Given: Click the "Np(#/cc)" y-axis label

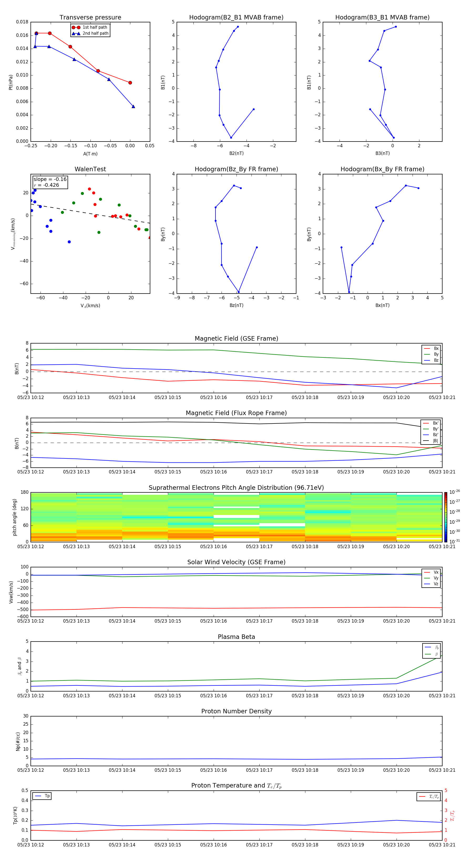Looking at the screenshot, I should [18, 741].
